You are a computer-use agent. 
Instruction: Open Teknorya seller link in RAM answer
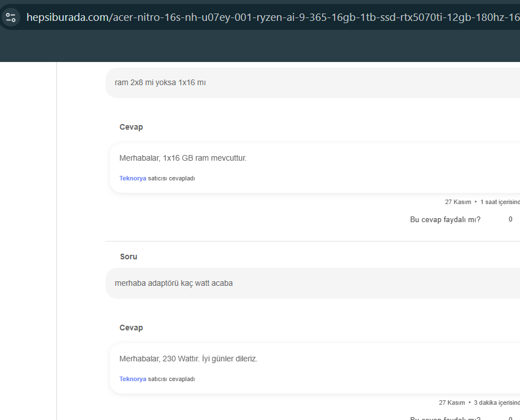[x=133, y=178]
